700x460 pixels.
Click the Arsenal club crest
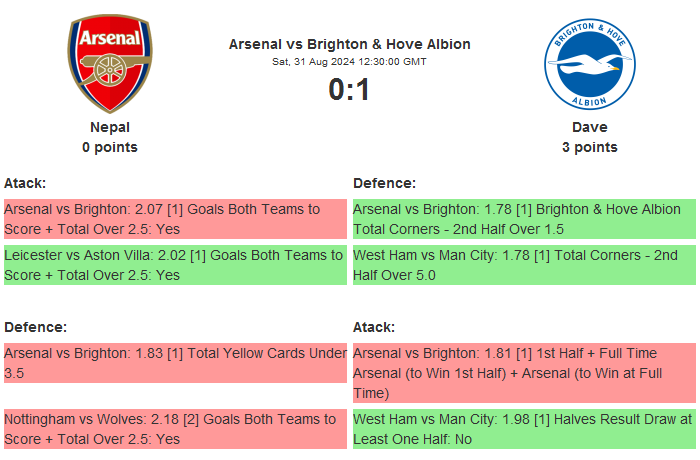(110, 65)
